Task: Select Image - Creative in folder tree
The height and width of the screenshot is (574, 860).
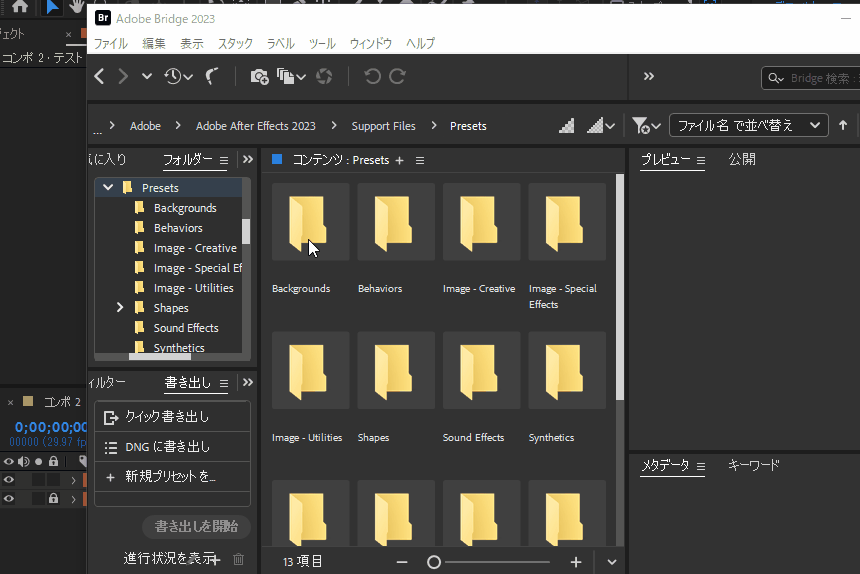Action: pos(195,248)
